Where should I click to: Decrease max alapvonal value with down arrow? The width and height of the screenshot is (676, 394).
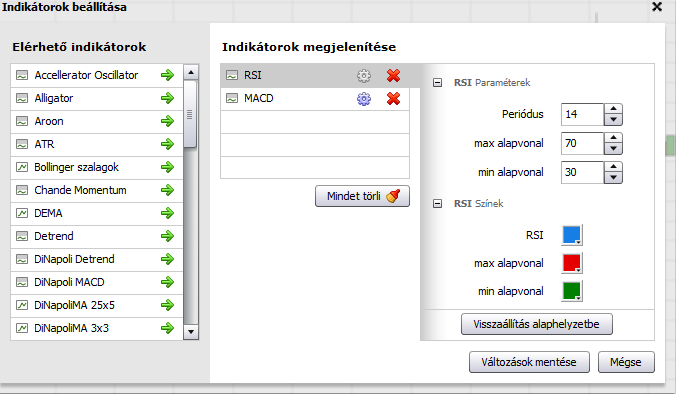[x=613, y=149]
